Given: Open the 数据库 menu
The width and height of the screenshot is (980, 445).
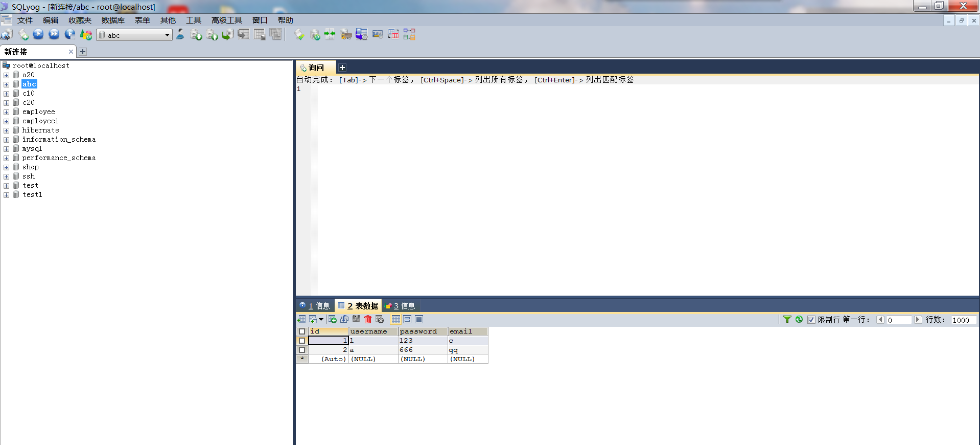Looking at the screenshot, I should [113, 20].
